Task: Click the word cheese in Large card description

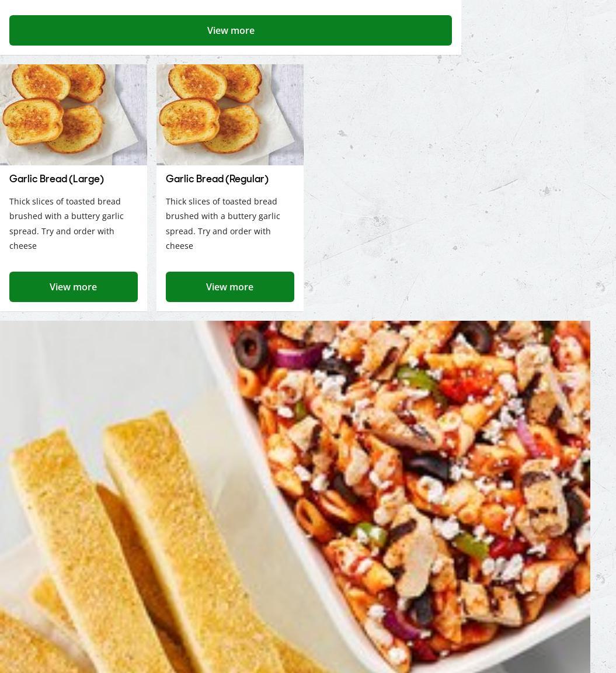Action: pos(23,246)
